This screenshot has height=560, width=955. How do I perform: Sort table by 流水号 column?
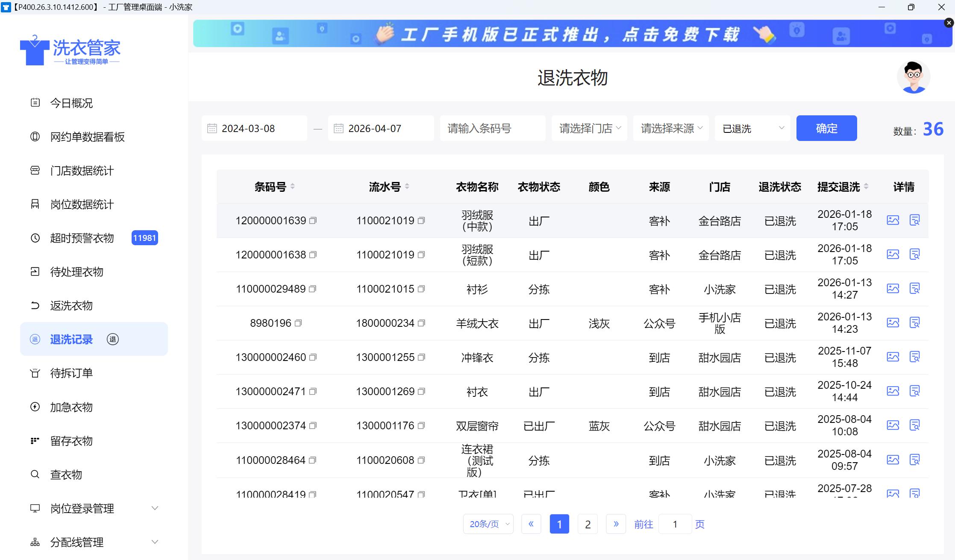point(407,186)
